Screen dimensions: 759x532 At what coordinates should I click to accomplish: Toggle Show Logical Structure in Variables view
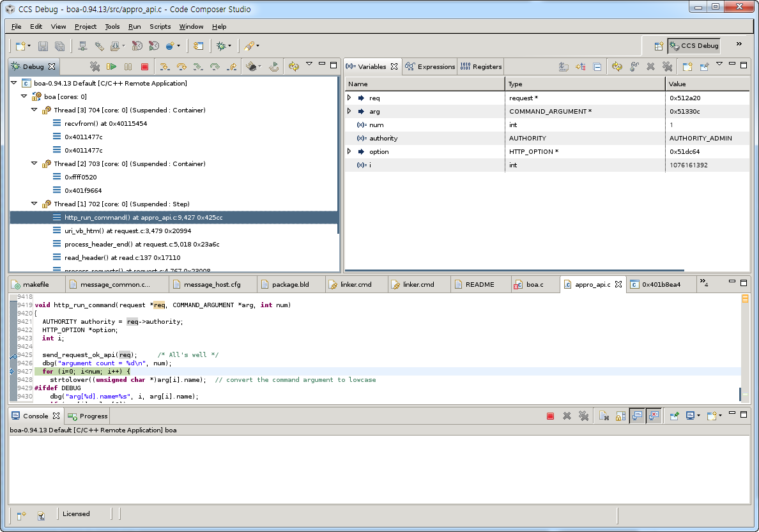[580, 66]
